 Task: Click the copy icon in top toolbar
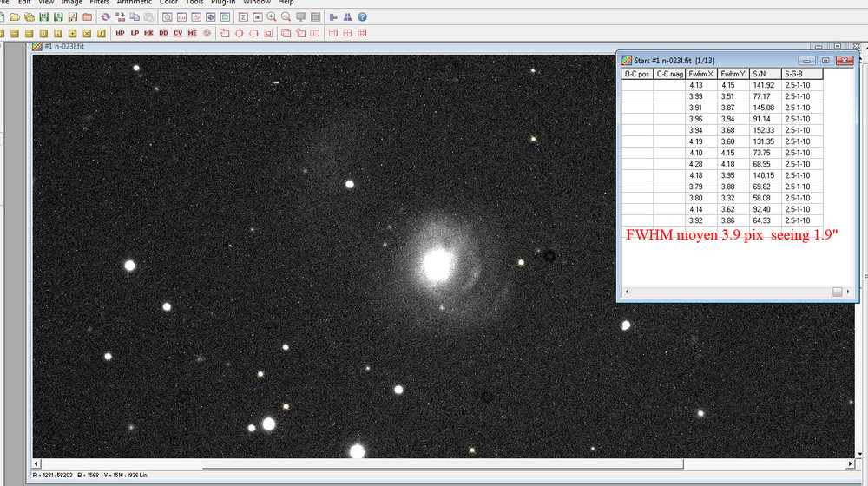(134, 17)
